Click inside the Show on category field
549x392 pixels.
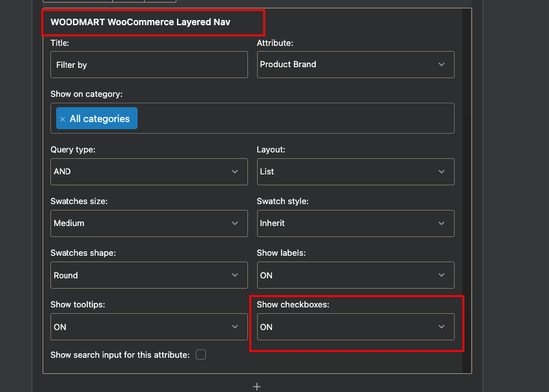pos(253,118)
